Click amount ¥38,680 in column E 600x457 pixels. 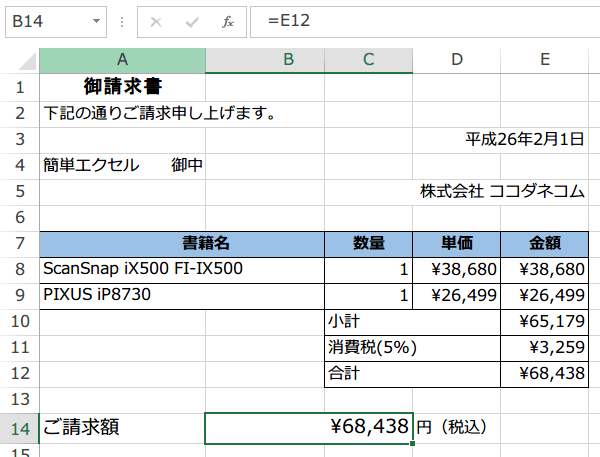pos(545,270)
